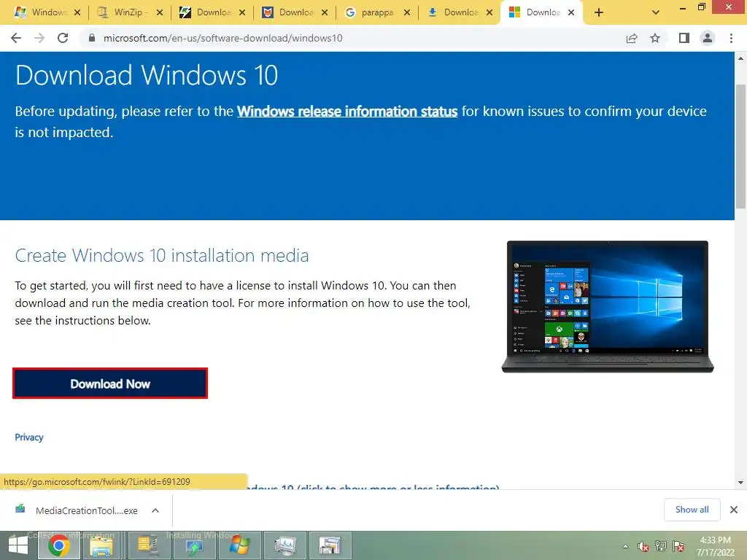Go back to the previous page
Screen dimensions: 747x560
[x=16, y=38]
